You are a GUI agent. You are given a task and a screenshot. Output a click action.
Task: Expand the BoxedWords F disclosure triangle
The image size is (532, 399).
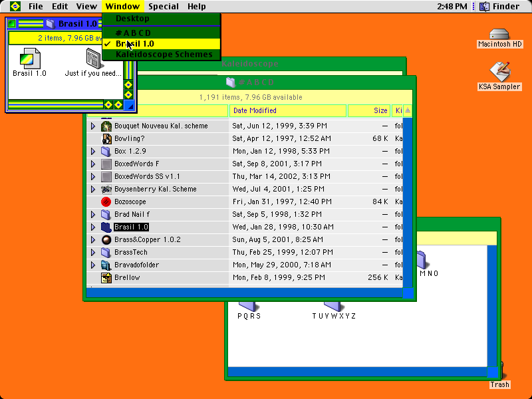(x=93, y=164)
